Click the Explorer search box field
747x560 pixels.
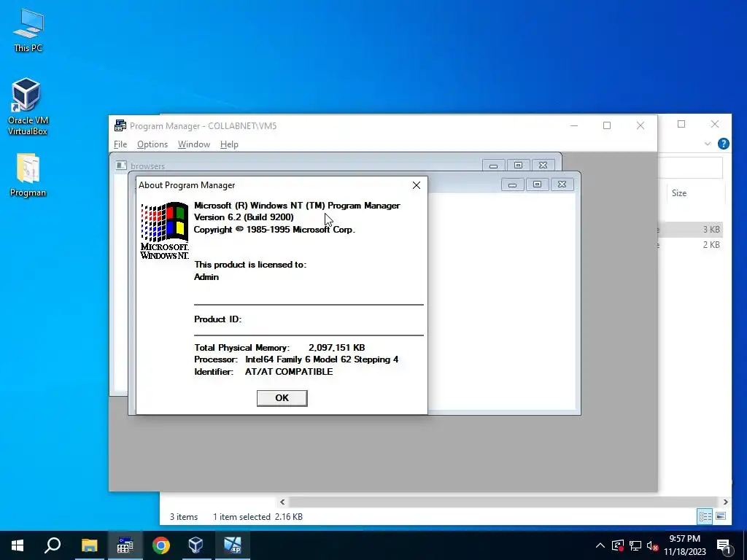pyautogui.click(x=690, y=168)
